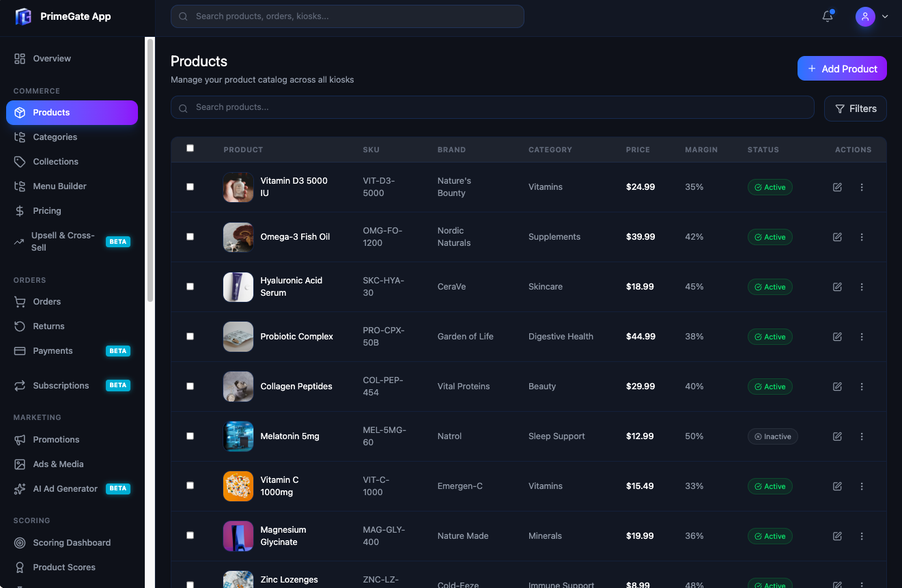Open Returns in the sidebar
Screen dimensions: 902x588
tap(72, 326)
